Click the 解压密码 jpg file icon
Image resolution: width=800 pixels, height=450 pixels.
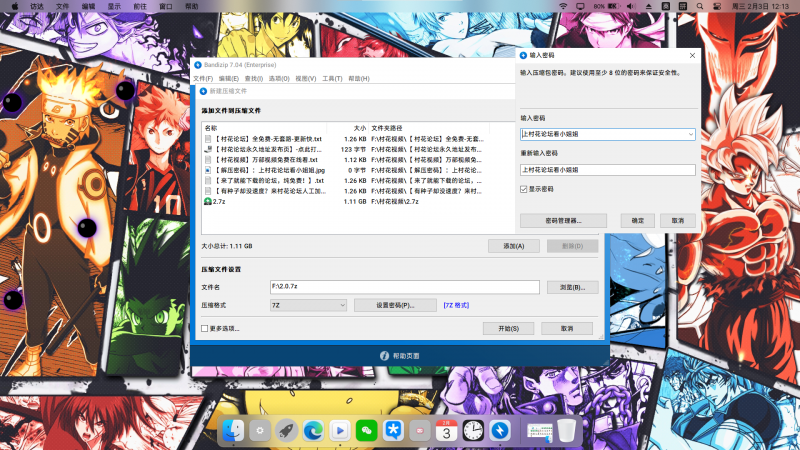207,170
